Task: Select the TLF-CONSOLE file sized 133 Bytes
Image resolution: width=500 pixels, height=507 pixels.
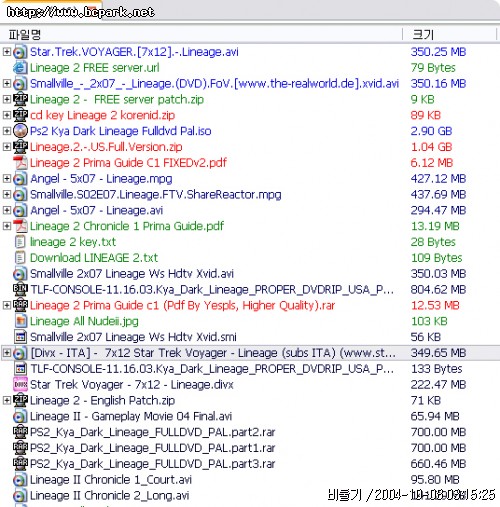Action: tap(212, 369)
